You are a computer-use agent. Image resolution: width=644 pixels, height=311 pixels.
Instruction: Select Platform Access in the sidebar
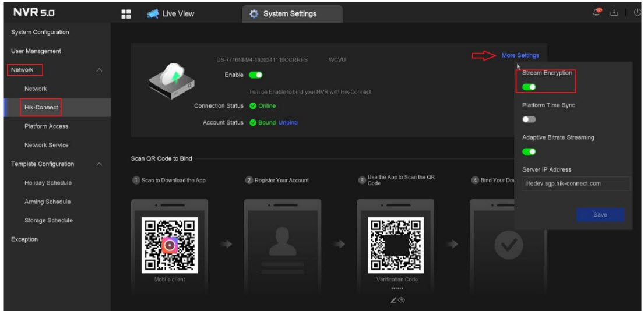(x=46, y=126)
